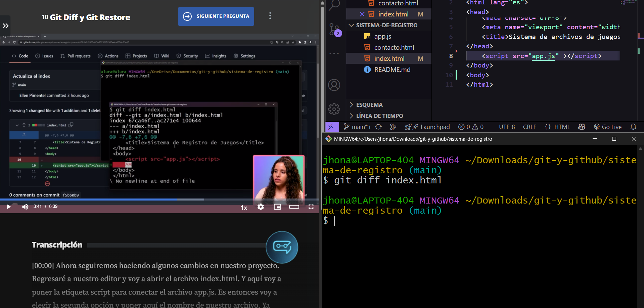Copy index.html file path icon in GitHub video
644x308 pixels.
(x=71, y=125)
